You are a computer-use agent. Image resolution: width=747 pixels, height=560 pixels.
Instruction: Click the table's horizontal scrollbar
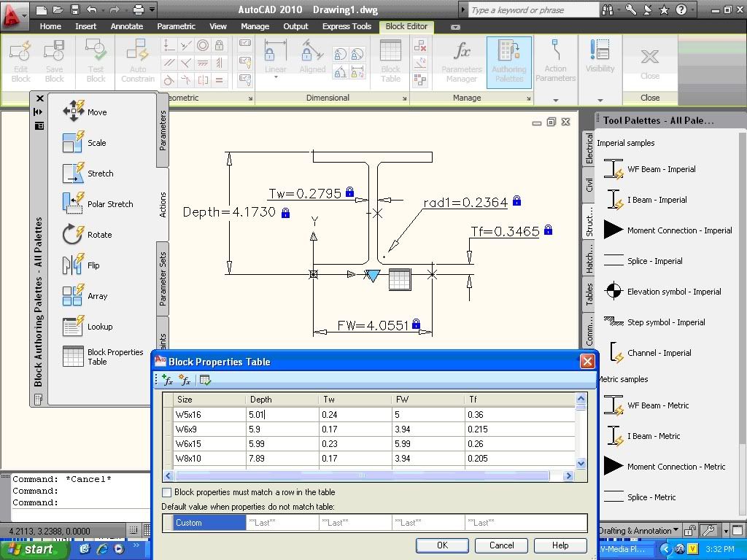pos(363,476)
